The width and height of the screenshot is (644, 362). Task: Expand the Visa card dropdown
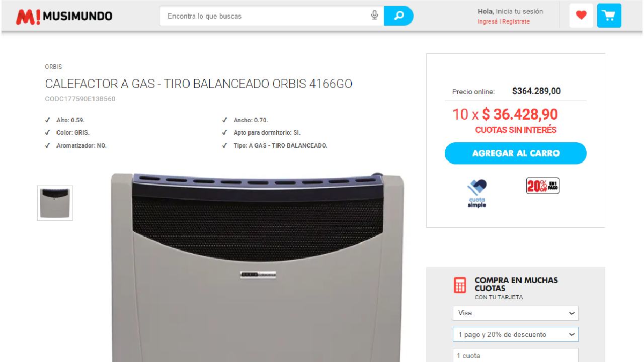[515, 313]
